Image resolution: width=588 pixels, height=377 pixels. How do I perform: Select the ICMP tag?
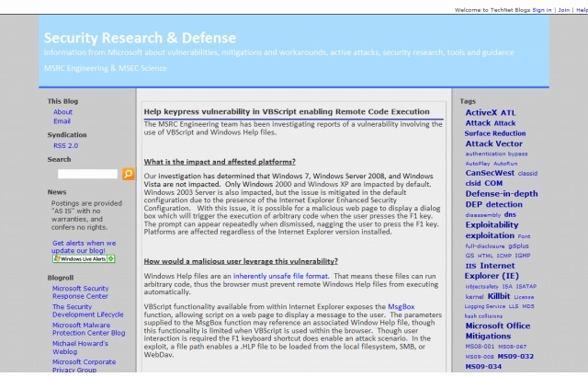pos(504,256)
